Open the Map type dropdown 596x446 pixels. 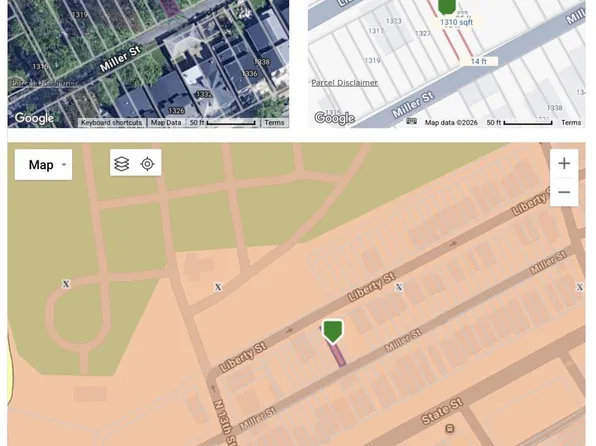43,165
